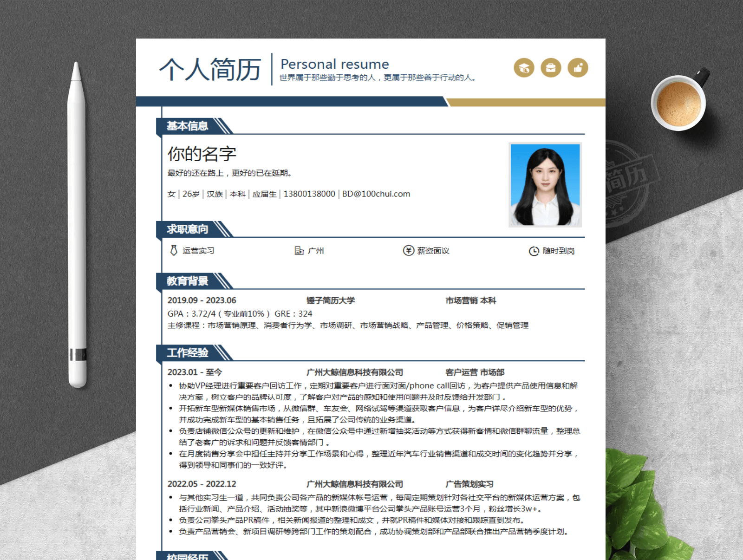
Task: Click the email BD@100chui.com
Action: (376, 194)
